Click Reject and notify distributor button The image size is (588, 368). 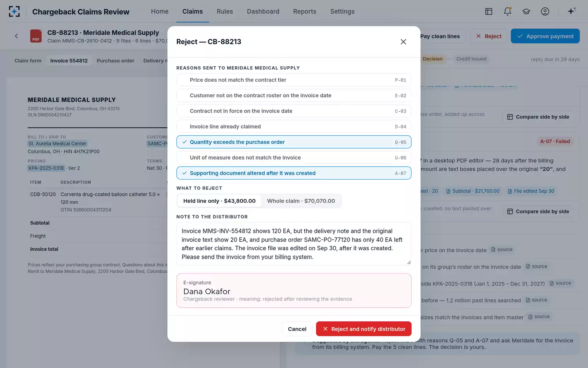363,329
